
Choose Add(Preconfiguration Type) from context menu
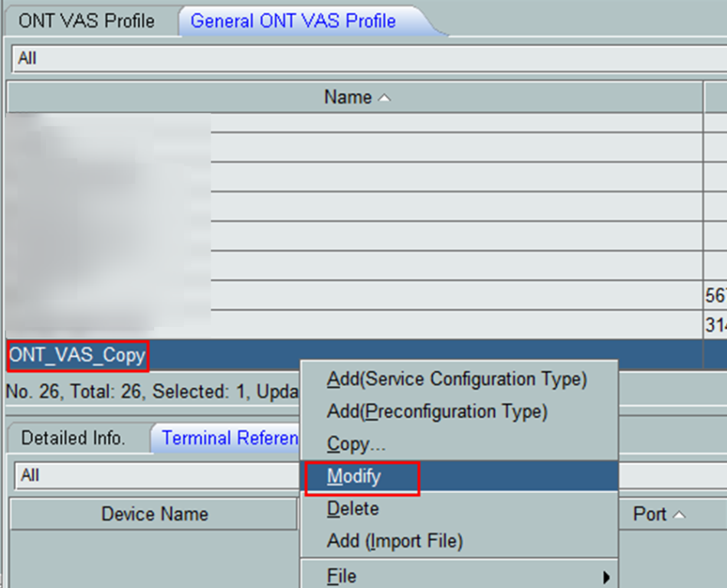coord(437,412)
